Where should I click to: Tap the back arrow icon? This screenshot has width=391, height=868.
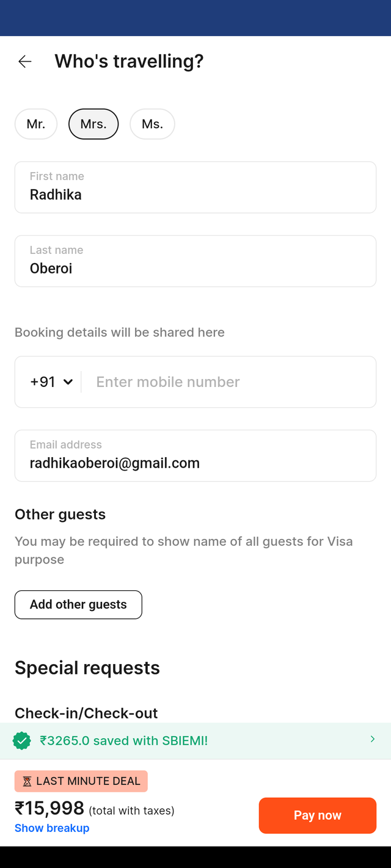coord(24,61)
